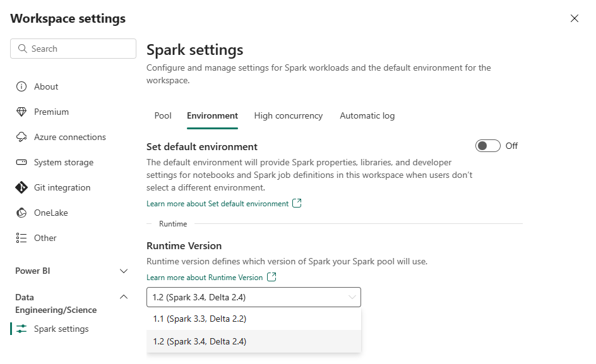The width and height of the screenshot is (596, 364).
Task: Open Azure connections cloud icon
Action: 21,137
